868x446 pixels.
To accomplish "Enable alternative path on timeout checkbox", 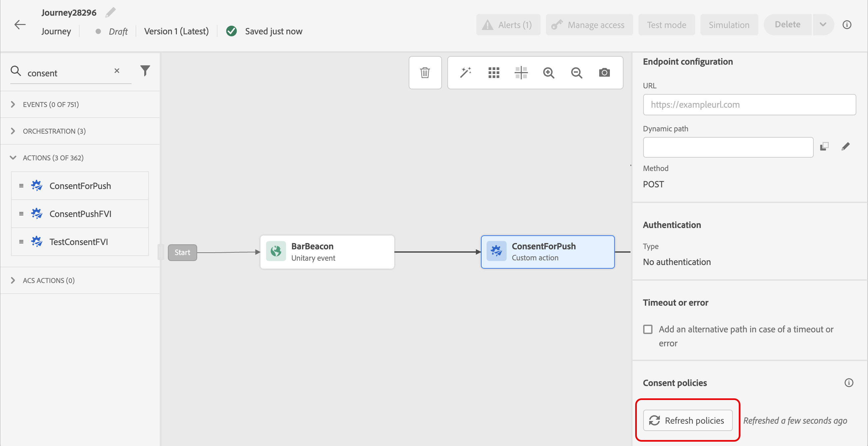I will [648, 329].
